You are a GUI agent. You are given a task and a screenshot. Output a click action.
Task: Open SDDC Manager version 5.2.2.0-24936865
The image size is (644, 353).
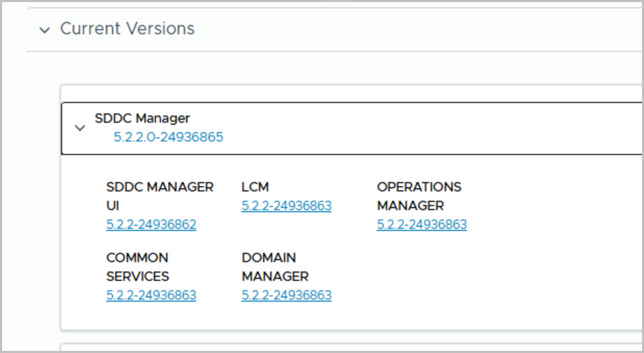pyautogui.click(x=169, y=137)
